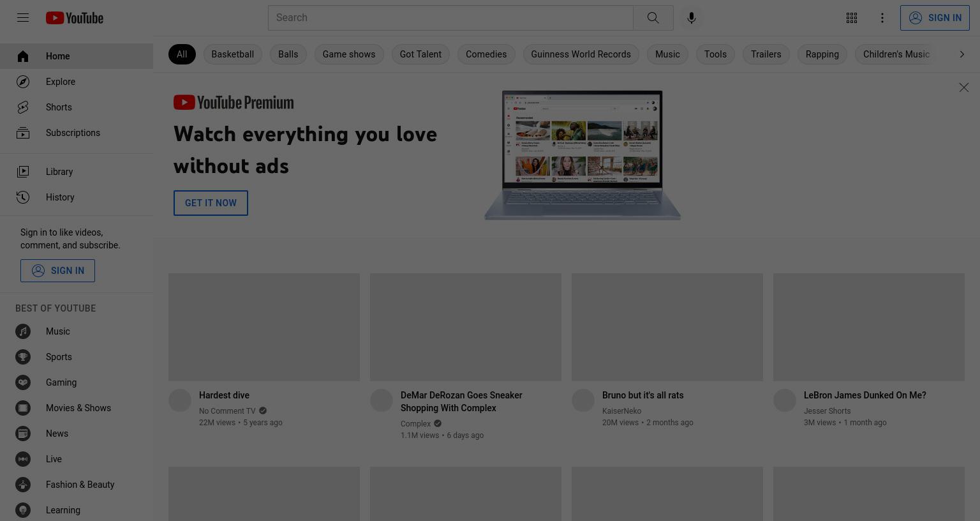The image size is (980, 521).
Task: Visit the No Comment TV channel
Action: tap(227, 411)
